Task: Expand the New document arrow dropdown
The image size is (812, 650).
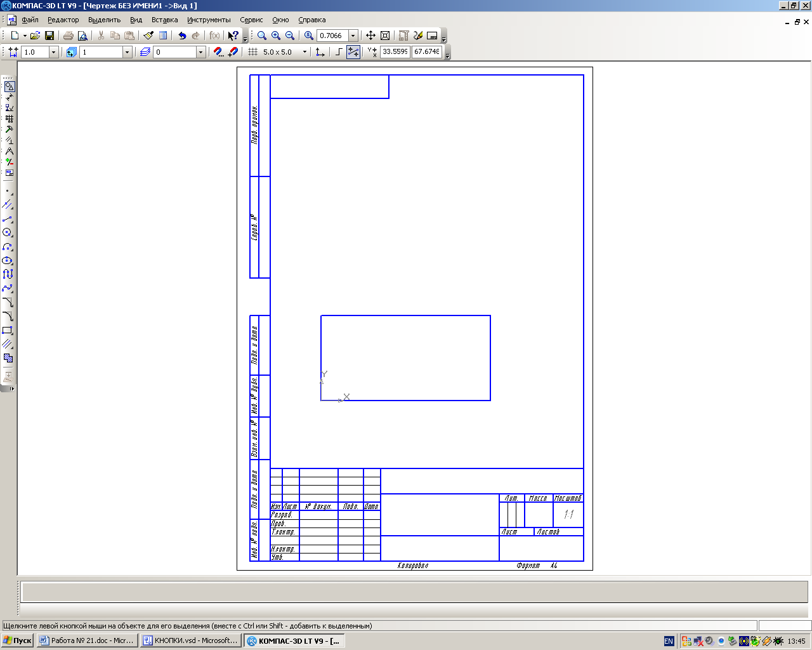Action: pyautogui.click(x=25, y=36)
